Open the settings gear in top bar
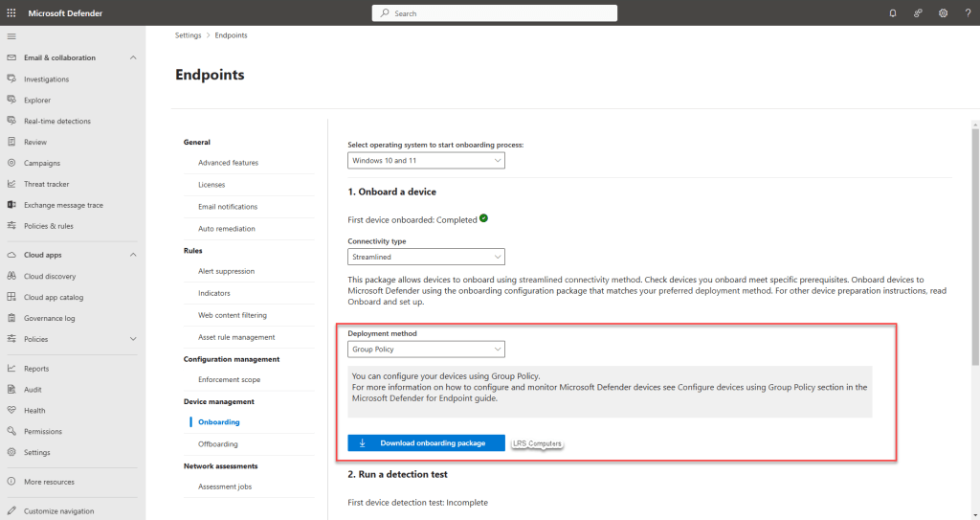 pos(943,13)
